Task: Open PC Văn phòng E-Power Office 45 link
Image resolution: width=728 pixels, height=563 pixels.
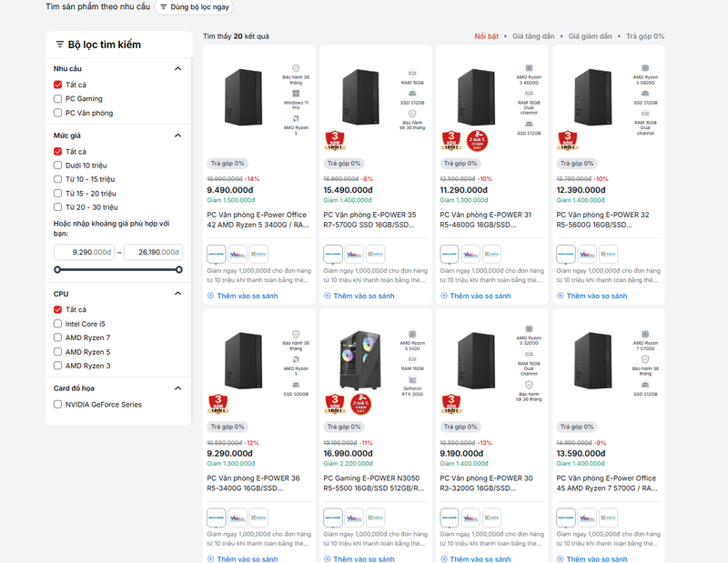Action: [x=607, y=483]
